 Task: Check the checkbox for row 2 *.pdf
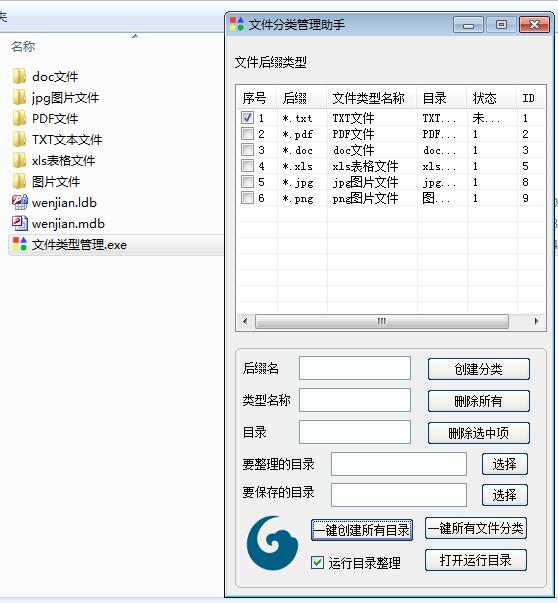point(247,133)
